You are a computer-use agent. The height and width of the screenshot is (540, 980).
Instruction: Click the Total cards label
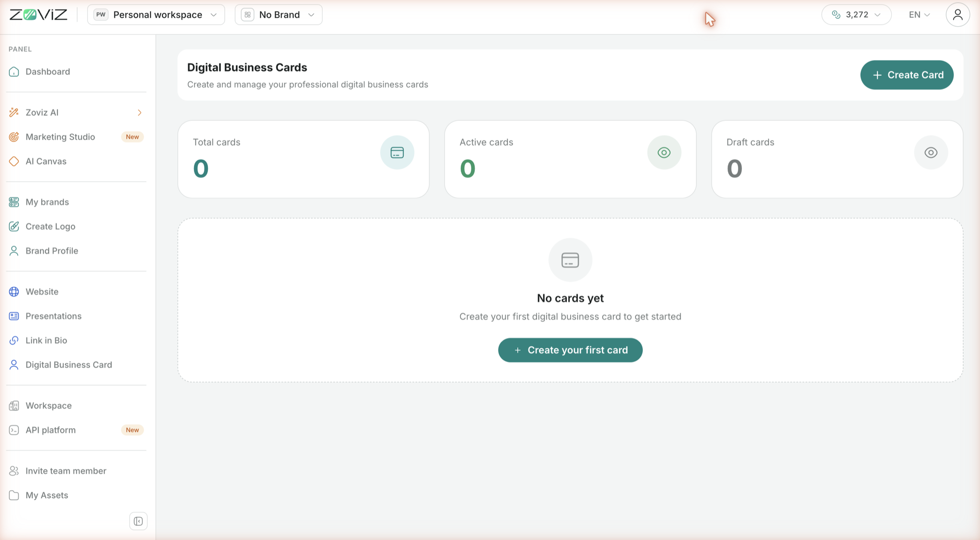[x=216, y=142]
